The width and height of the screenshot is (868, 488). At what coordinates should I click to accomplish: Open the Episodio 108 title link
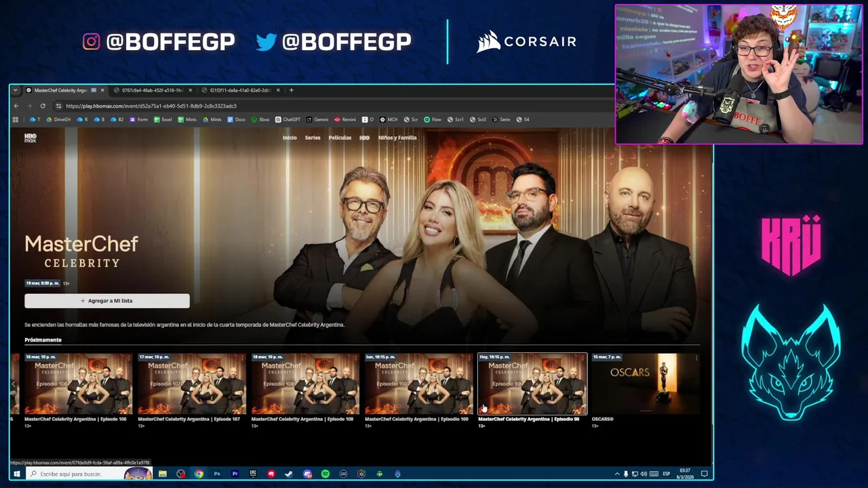pyautogui.click(x=302, y=419)
